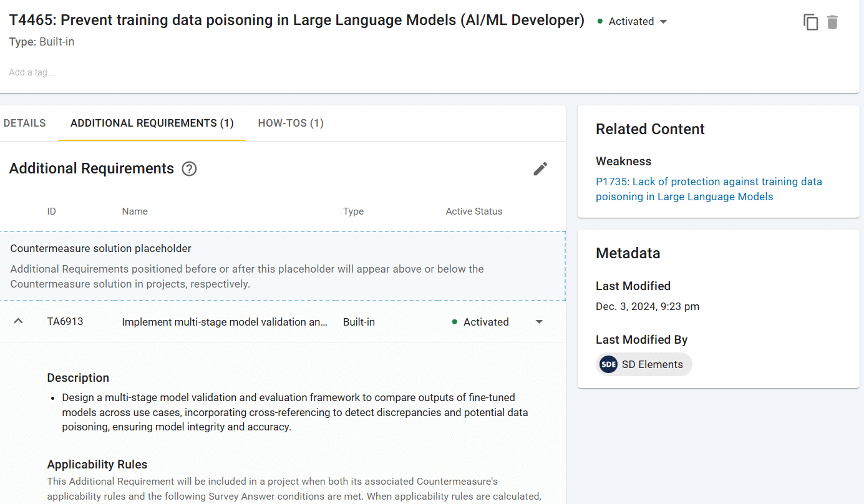Edit Additional Requirements with pencil icon
Screen dimensions: 864x504
(x=540, y=168)
